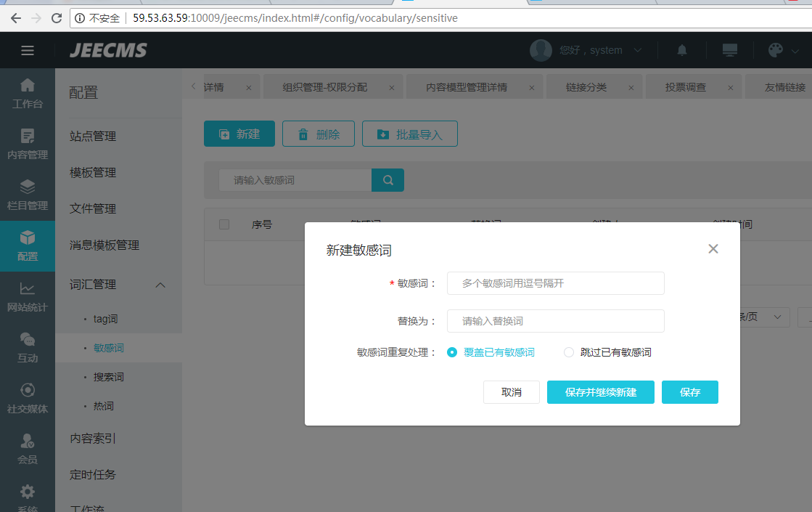Click the hamburger menu icon
Viewport: 812px width, 512px height.
click(x=28, y=50)
